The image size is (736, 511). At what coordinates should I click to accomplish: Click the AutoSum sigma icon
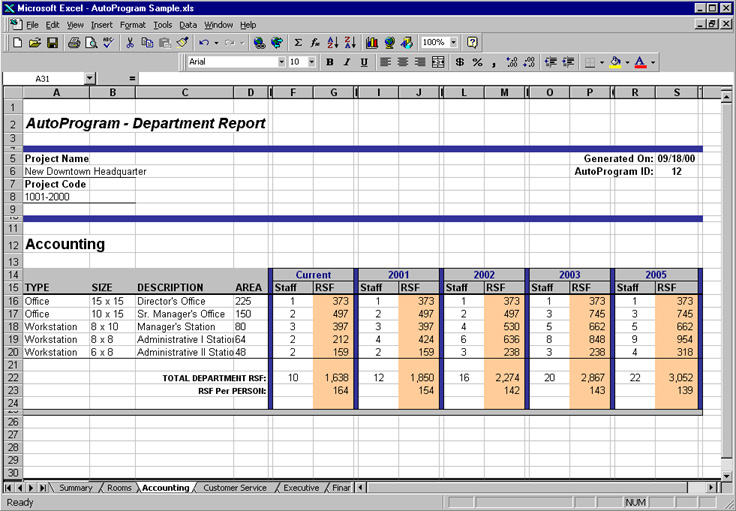tap(298, 43)
